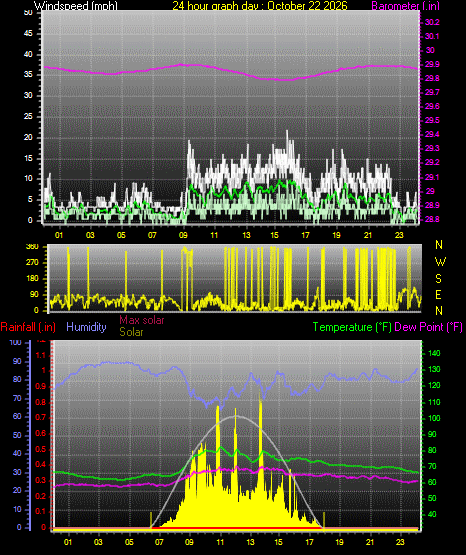466x555 pixels.
Task: Click the "30.1" barometer axis value
Action: 432,36
